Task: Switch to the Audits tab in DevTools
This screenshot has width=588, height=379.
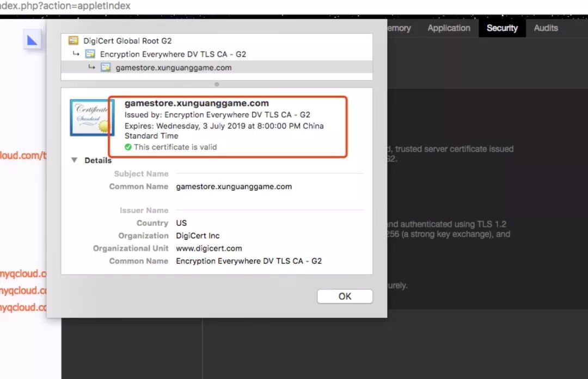Action: [546, 28]
